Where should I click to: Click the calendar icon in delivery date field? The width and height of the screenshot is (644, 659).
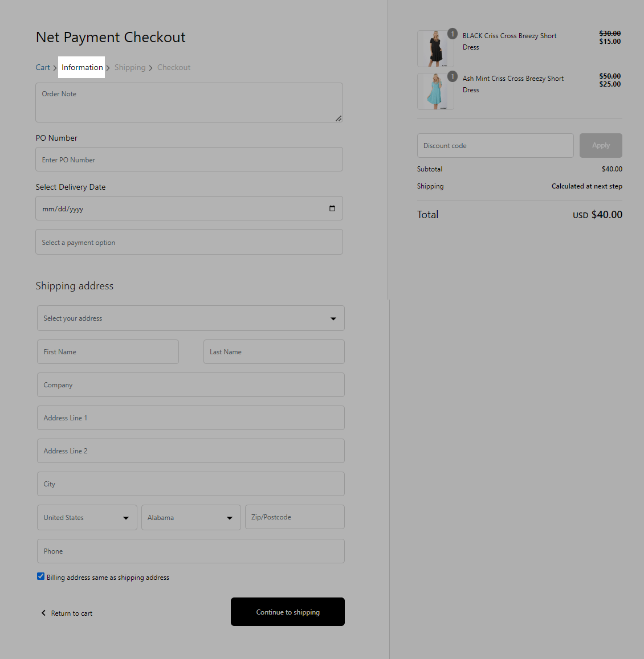point(332,208)
